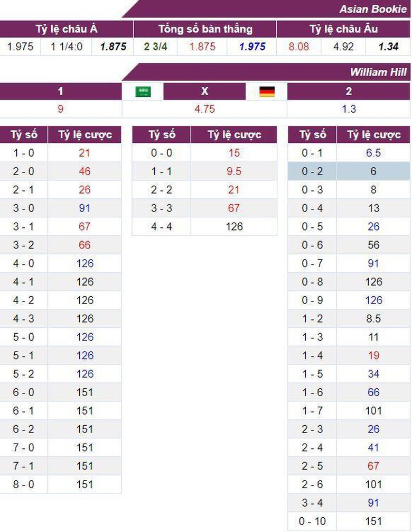The image size is (412, 532).
Task: Select the home win odds 9
Action: (61, 109)
